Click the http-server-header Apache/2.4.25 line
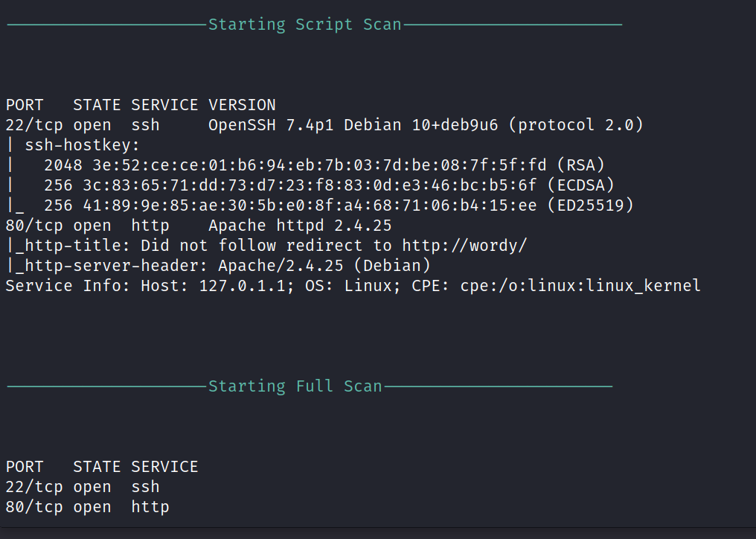 (218, 265)
